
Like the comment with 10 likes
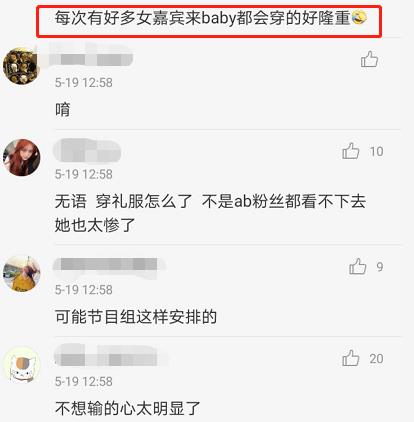click(351, 151)
